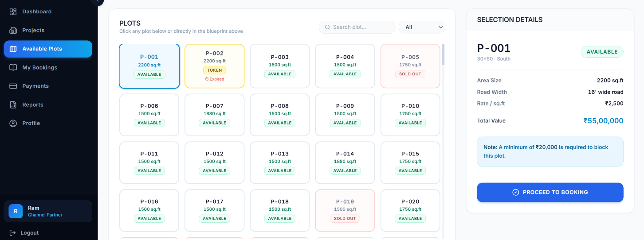Select plot P-002 token card
The height and width of the screenshot is (240, 644).
tap(215, 66)
